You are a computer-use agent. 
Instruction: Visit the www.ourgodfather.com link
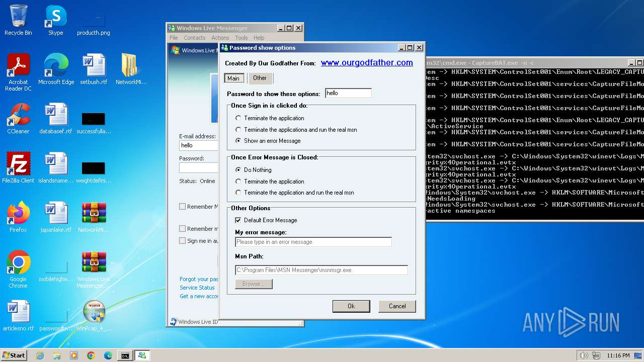pyautogui.click(x=367, y=63)
